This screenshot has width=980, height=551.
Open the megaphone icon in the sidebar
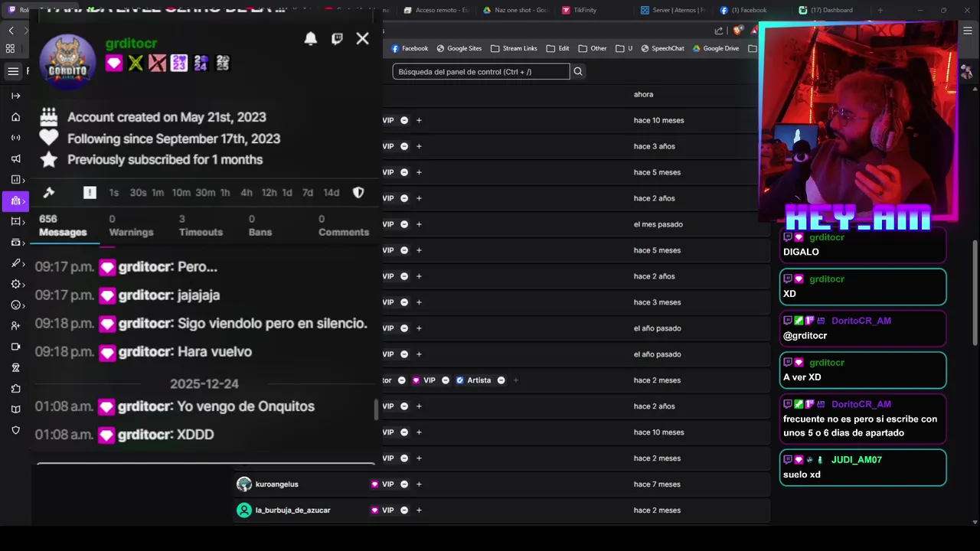pos(15,159)
